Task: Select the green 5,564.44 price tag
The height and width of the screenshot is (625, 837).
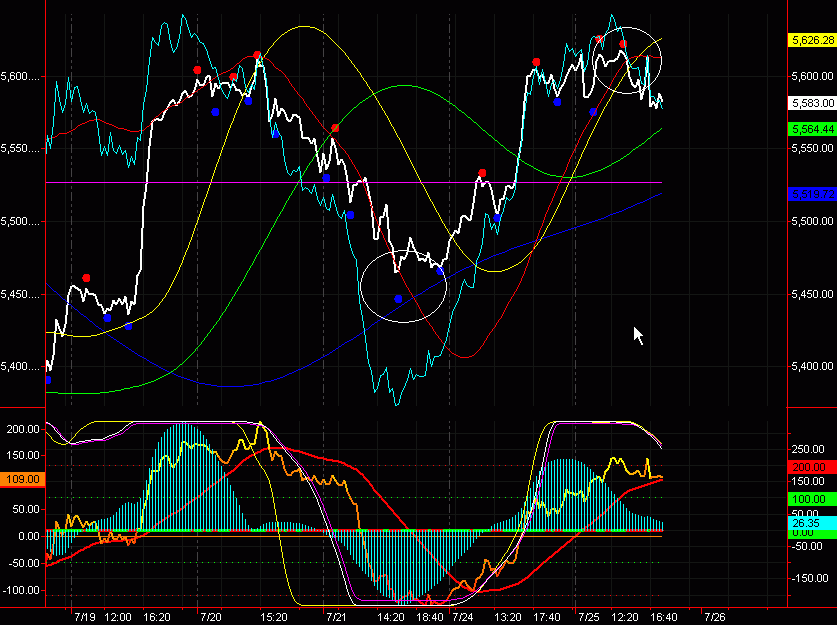Action: [812, 129]
